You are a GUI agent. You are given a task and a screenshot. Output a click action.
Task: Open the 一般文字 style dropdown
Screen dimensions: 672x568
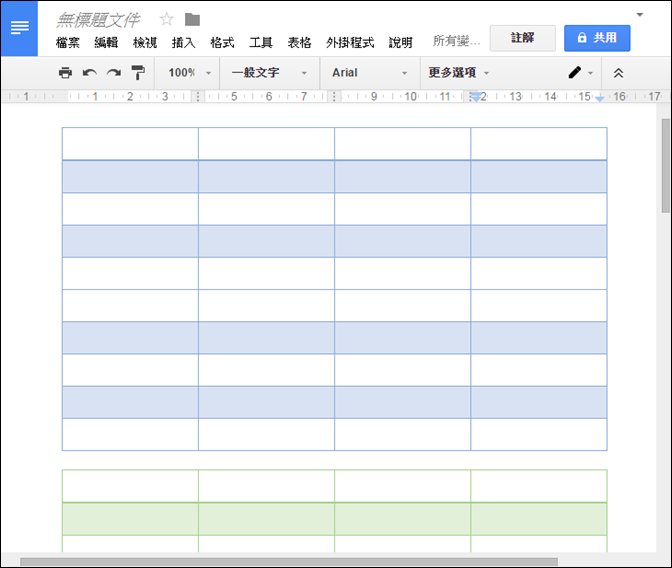click(x=270, y=73)
